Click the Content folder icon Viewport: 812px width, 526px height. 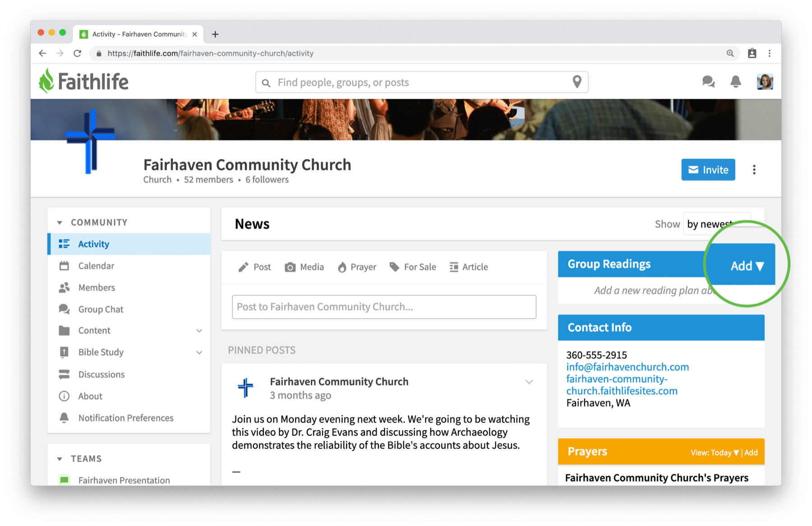(x=65, y=331)
